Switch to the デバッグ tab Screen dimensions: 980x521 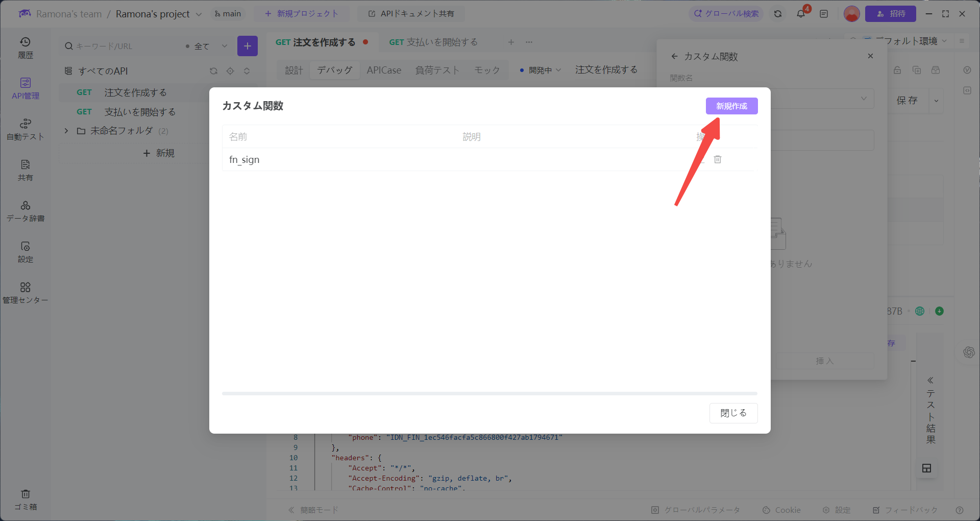tap(335, 70)
